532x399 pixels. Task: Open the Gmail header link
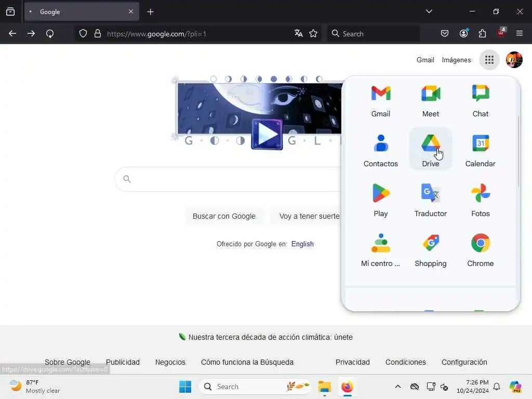[425, 60]
